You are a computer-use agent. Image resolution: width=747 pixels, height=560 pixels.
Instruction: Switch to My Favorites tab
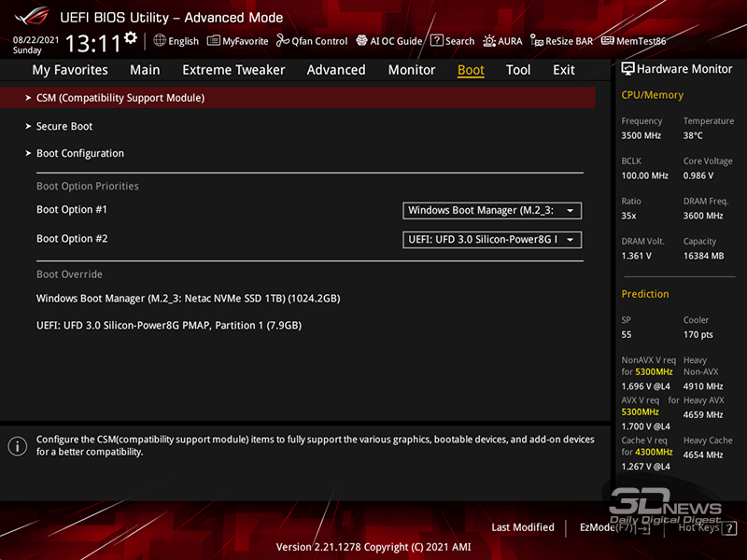70,70
